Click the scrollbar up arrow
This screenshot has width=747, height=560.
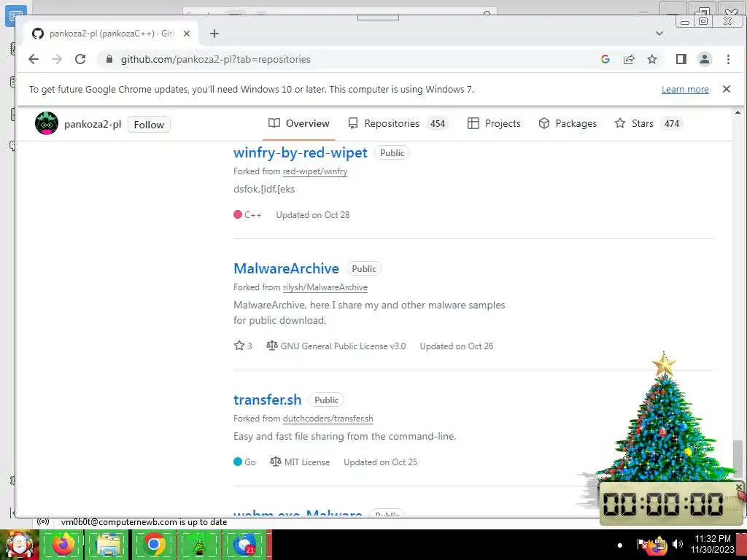[x=738, y=112]
